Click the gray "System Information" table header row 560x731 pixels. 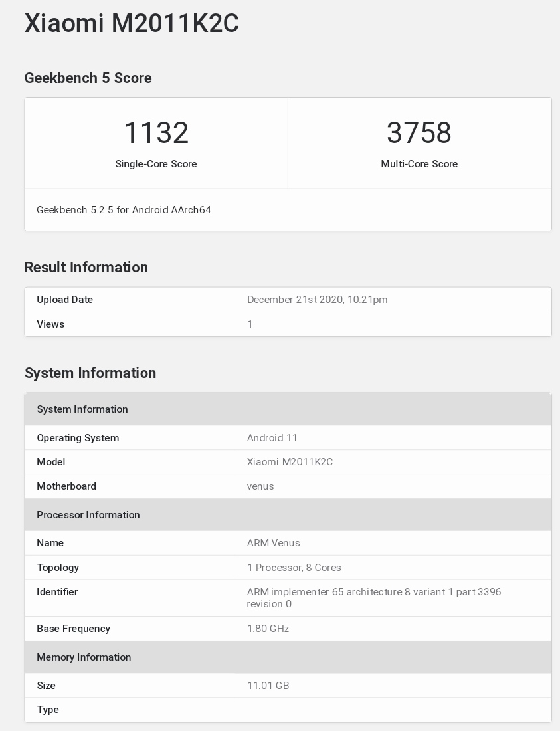[x=288, y=409]
